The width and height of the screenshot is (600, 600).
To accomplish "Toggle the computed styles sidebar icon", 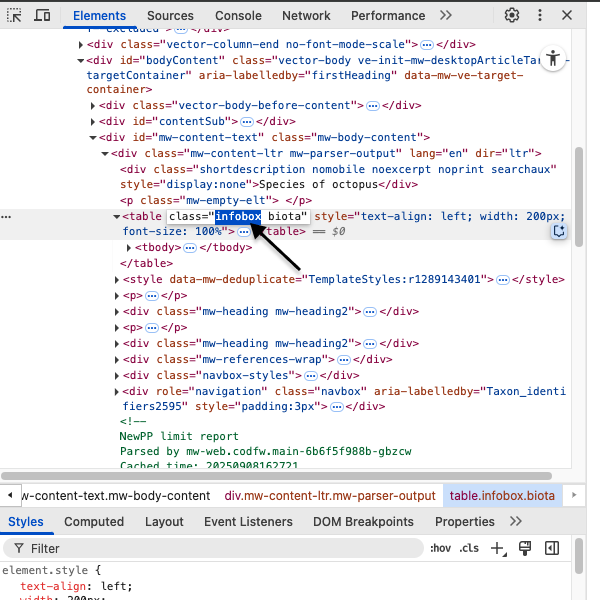I will click(x=551, y=548).
